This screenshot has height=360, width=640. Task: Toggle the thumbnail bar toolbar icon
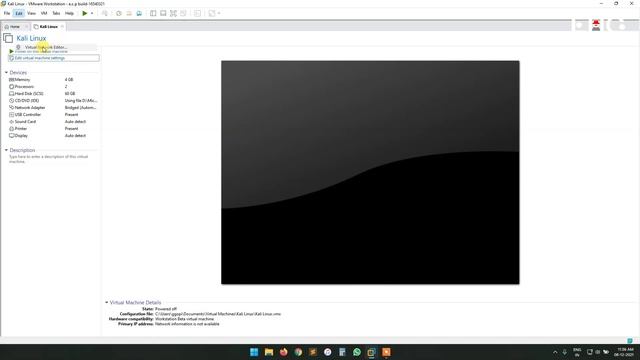pos(163,13)
